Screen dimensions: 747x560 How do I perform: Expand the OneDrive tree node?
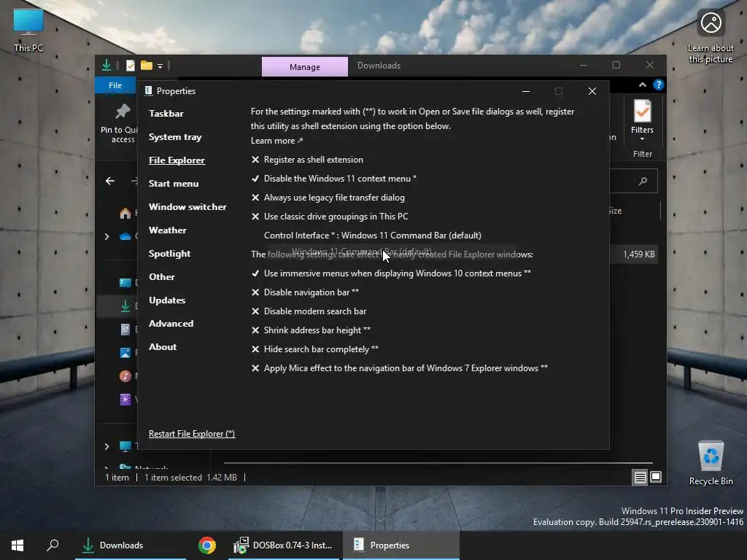pos(107,237)
